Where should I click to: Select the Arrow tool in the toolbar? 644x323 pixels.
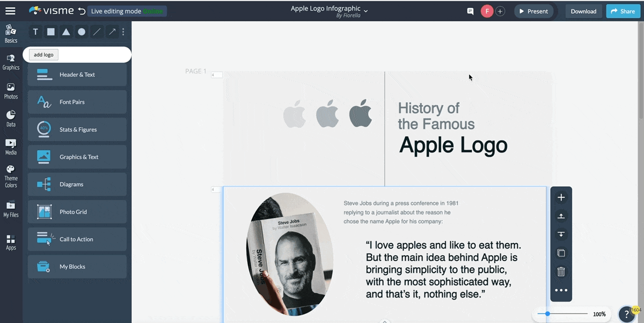pyautogui.click(x=112, y=32)
